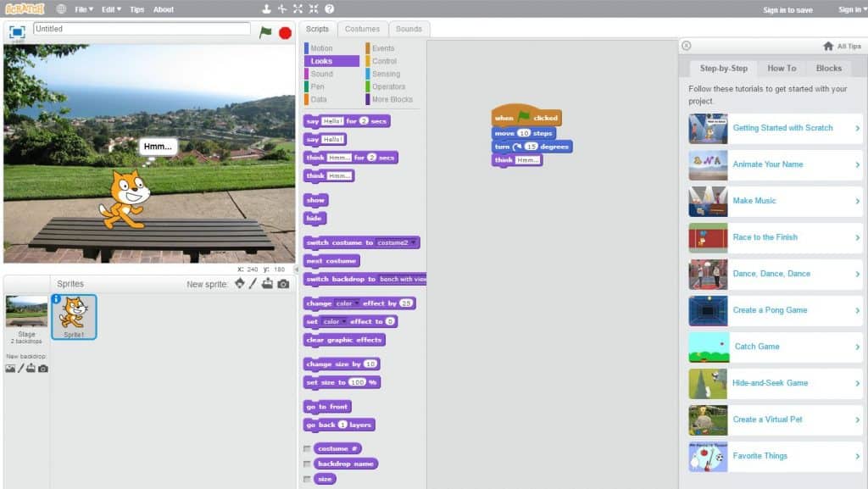Click the red stop button
The width and height of the screenshot is (868, 489).
285,33
